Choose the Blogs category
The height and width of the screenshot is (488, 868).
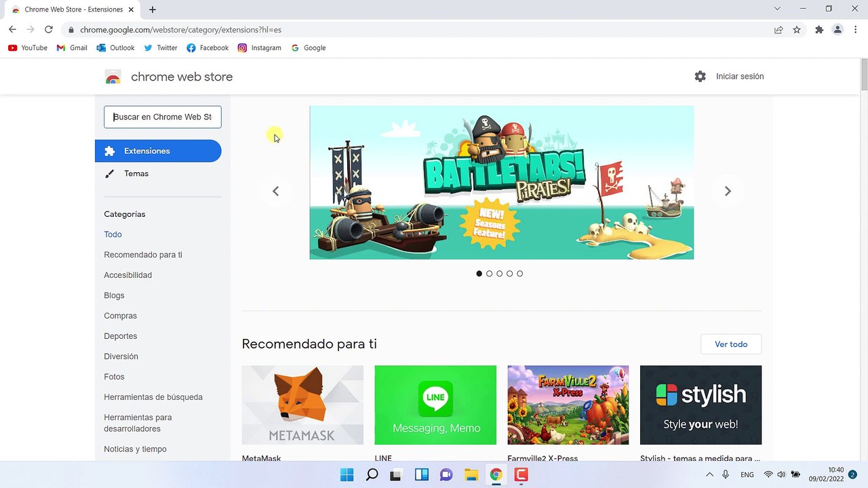(114, 296)
